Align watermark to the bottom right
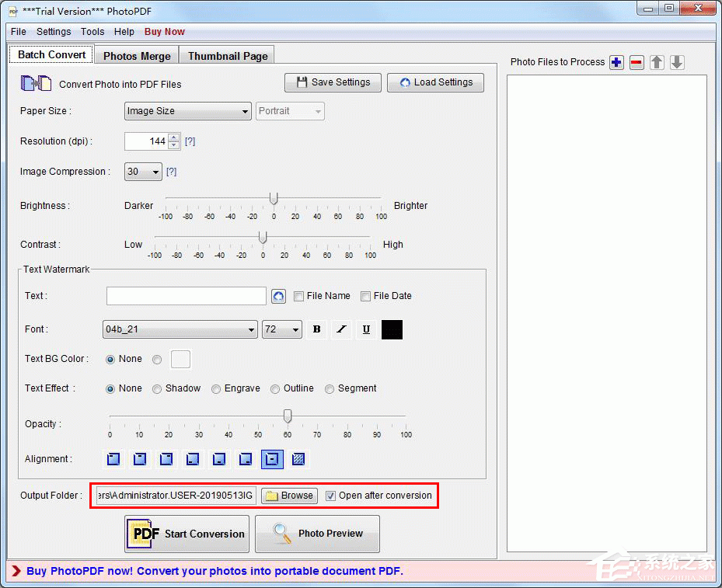 (246, 459)
